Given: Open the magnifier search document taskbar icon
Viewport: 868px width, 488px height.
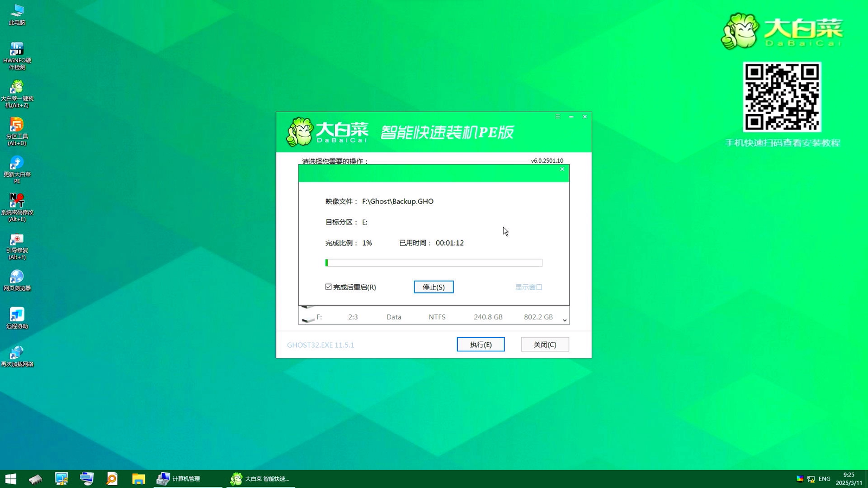Looking at the screenshot, I should (x=112, y=479).
